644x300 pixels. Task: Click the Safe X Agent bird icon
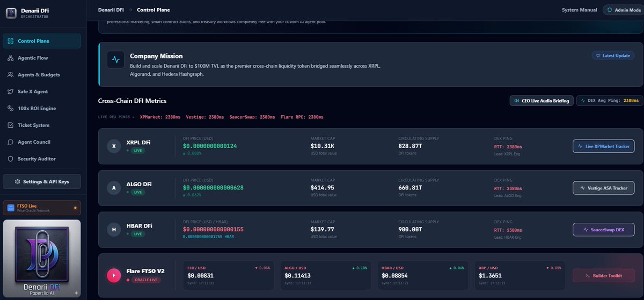click(x=11, y=92)
